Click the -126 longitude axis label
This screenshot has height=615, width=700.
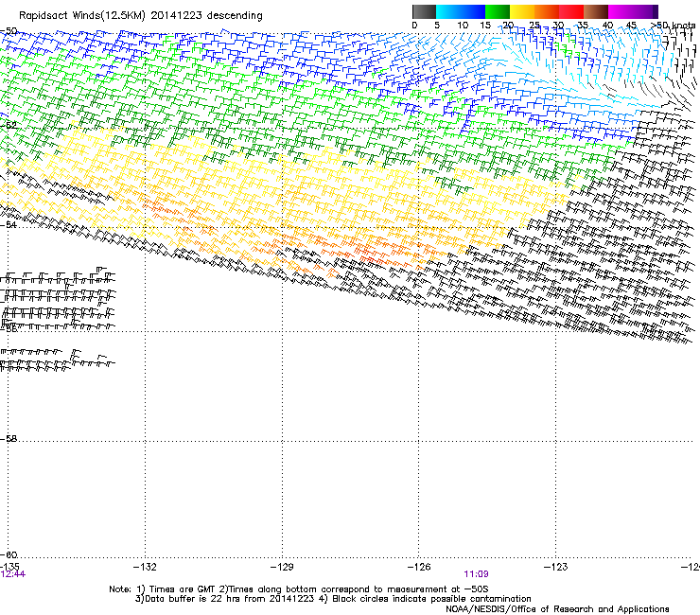tap(419, 567)
